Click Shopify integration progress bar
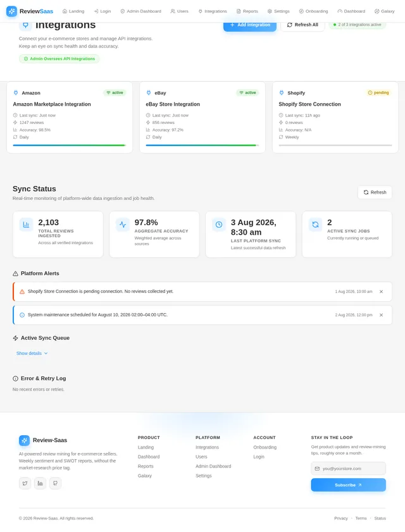 click(x=335, y=145)
